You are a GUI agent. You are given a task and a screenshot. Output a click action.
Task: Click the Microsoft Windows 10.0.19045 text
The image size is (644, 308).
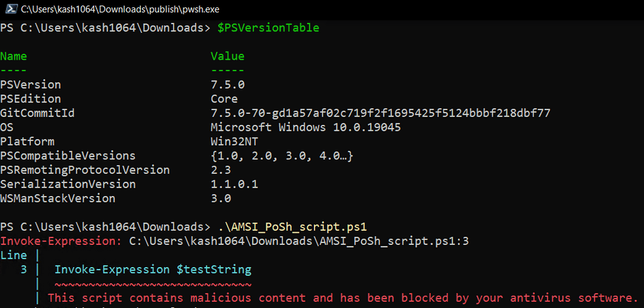306,127
